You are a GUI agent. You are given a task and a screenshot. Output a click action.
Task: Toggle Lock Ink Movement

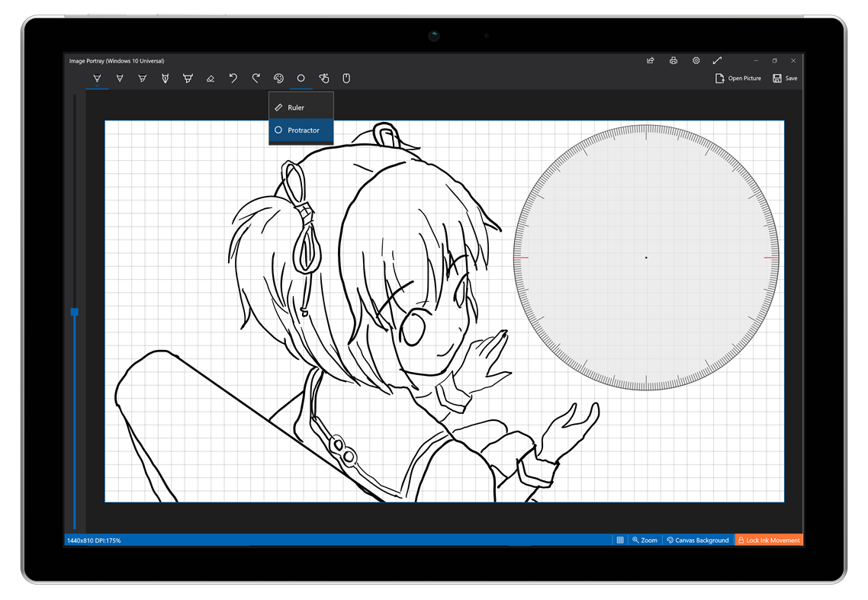coord(769,540)
